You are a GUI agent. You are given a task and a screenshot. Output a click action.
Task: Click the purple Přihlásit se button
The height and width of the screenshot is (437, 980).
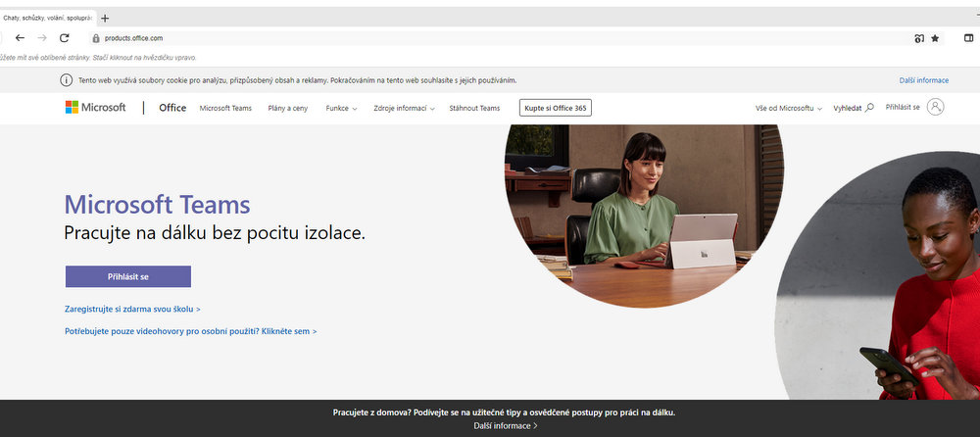pyautogui.click(x=128, y=276)
